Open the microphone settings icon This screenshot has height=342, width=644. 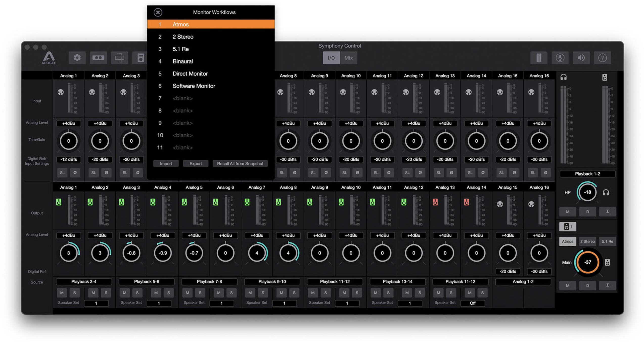click(x=560, y=58)
